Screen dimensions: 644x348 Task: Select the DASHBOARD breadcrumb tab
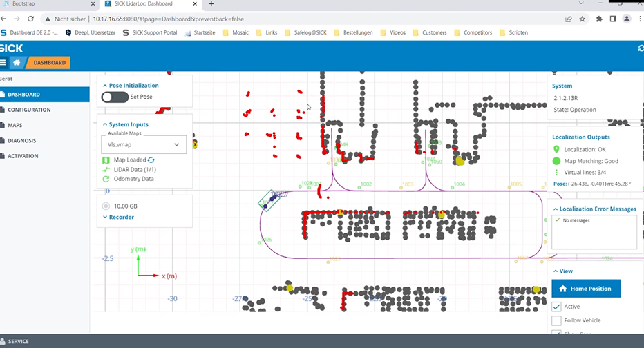(x=49, y=62)
